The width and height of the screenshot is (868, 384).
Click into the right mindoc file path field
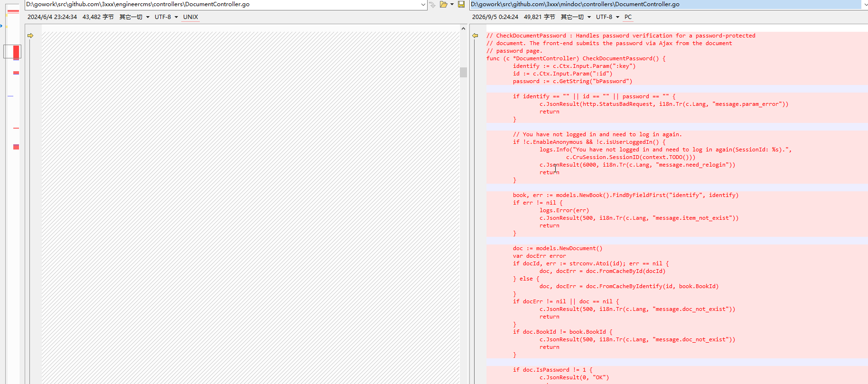coord(664,4)
